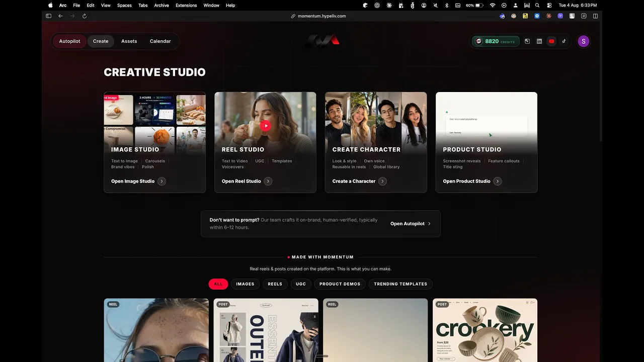Click the glasses face extension icon
Viewport: 644px width, 362px height.
click(514, 16)
